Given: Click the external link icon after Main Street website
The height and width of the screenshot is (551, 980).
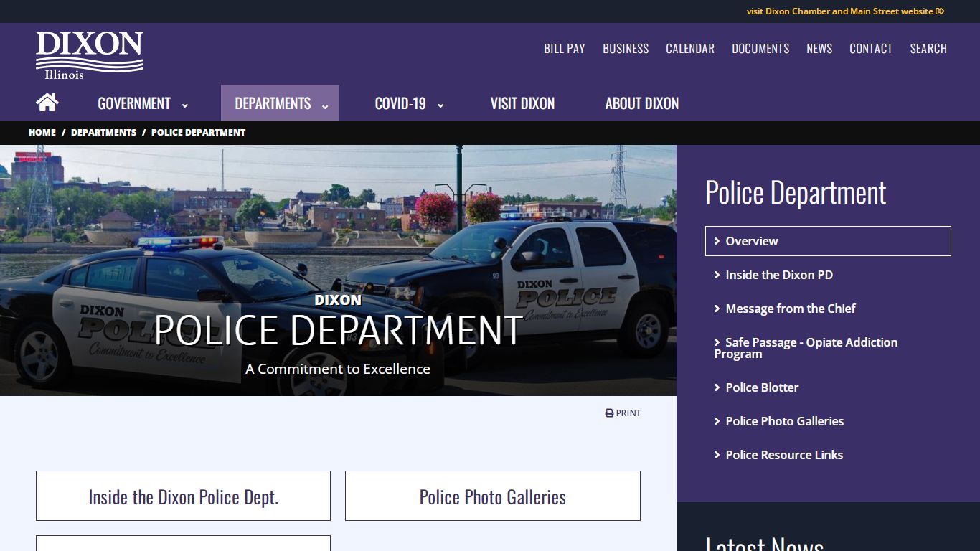Looking at the screenshot, I should [x=941, y=11].
